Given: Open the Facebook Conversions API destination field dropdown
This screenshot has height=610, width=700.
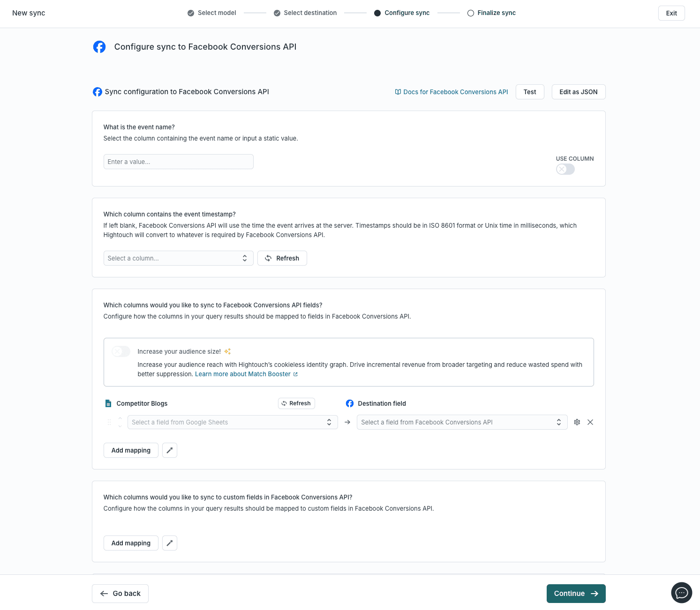Looking at the screenshot, I should [461, 422].
